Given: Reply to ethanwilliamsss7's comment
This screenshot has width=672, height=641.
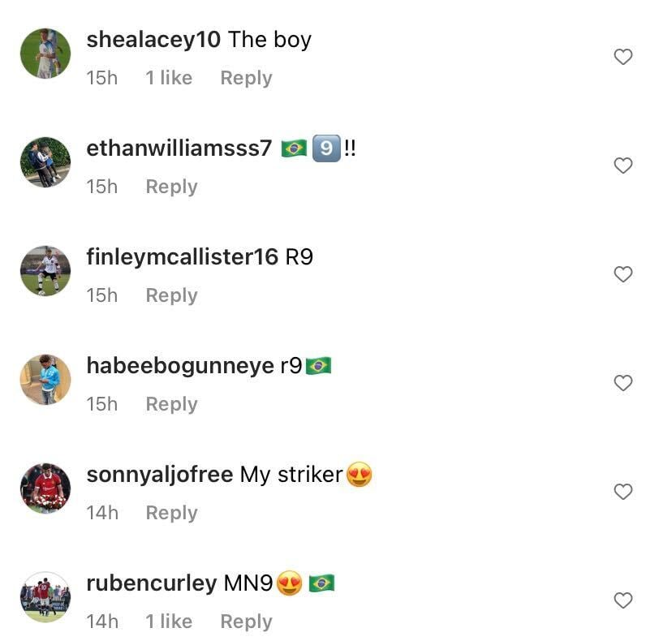Looking at the screenshot, I should tap(171, 187).
